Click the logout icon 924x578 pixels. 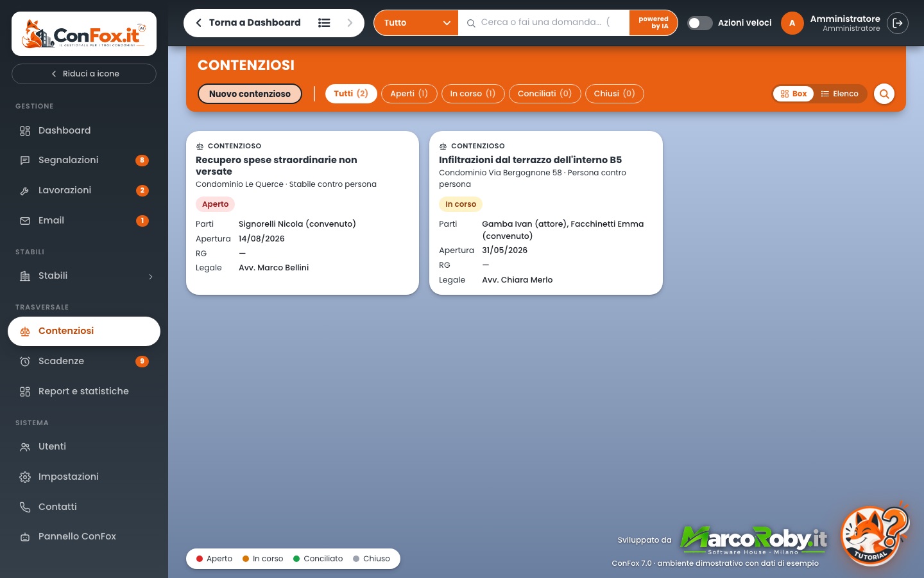point(898,23)
